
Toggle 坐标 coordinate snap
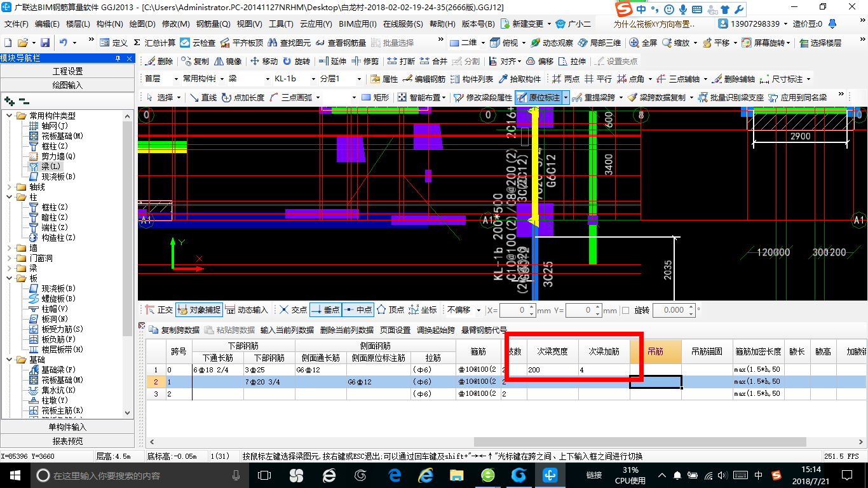click(423, 309)
